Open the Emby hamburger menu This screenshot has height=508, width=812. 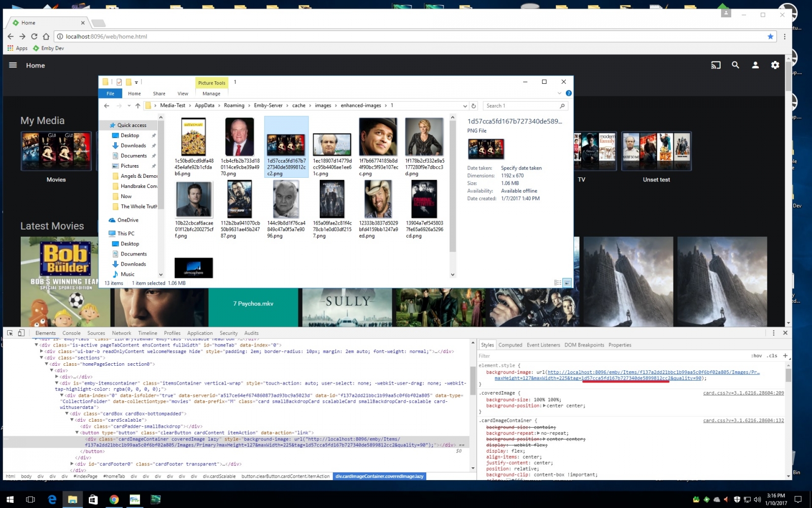point(13,65)
